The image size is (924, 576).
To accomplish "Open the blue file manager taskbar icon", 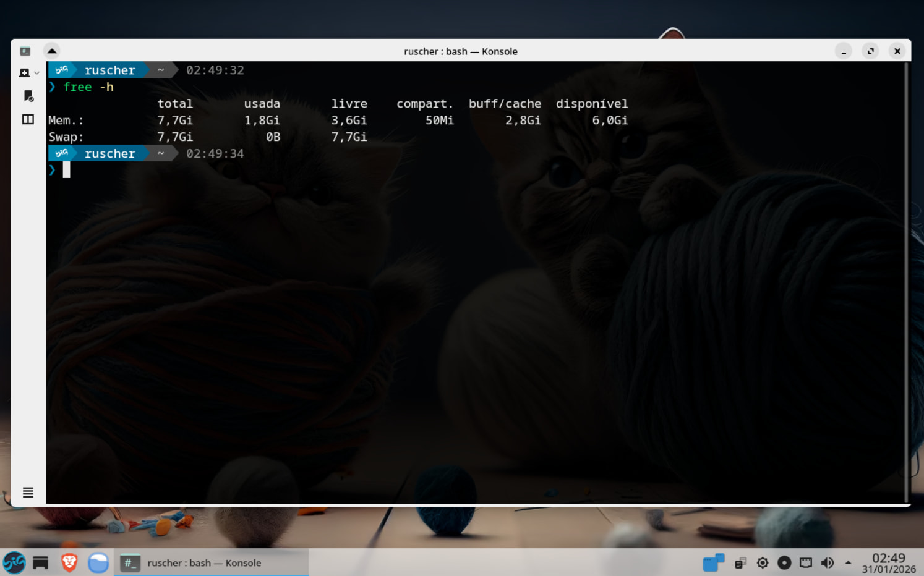I will (98, 562).
